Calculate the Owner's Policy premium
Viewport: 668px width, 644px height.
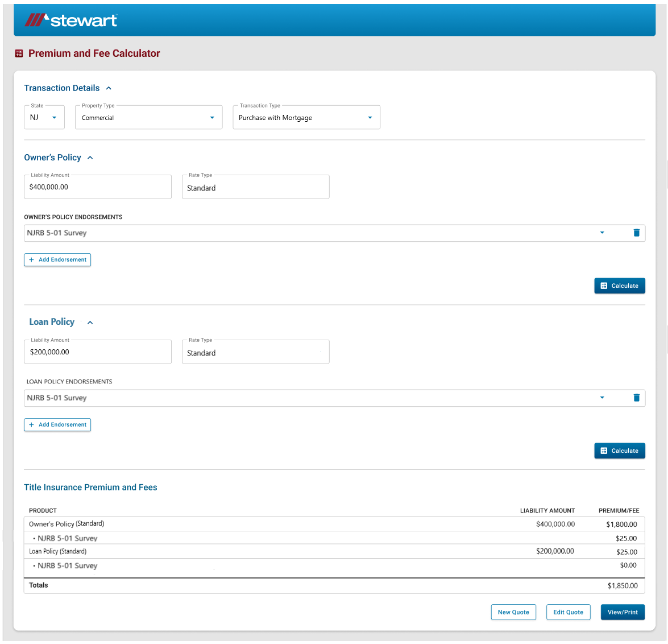(620, 286)
